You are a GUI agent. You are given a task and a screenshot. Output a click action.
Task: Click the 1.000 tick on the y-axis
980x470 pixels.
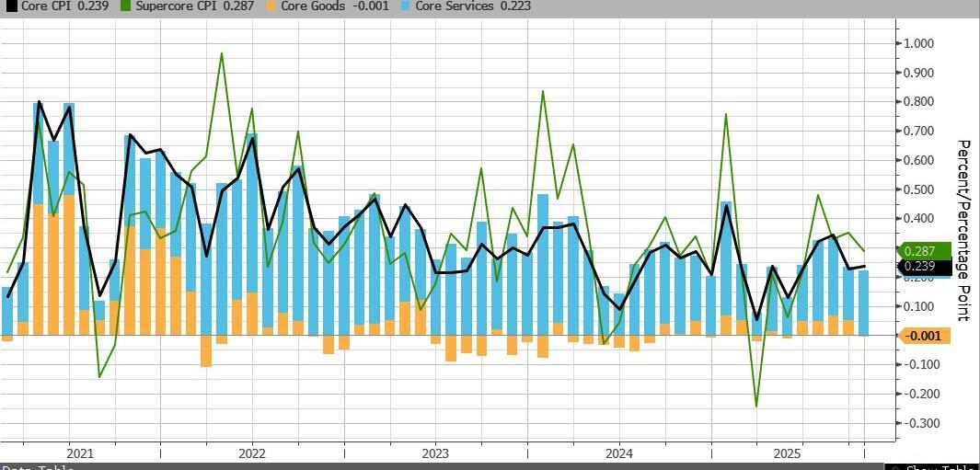pyautogui.click(x=918, y=43)
